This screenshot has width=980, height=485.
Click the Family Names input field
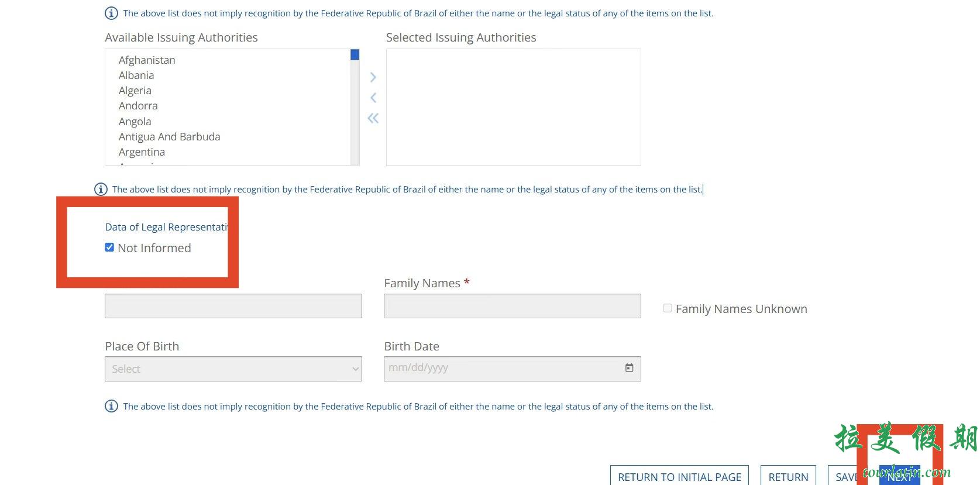coord(512,306)
